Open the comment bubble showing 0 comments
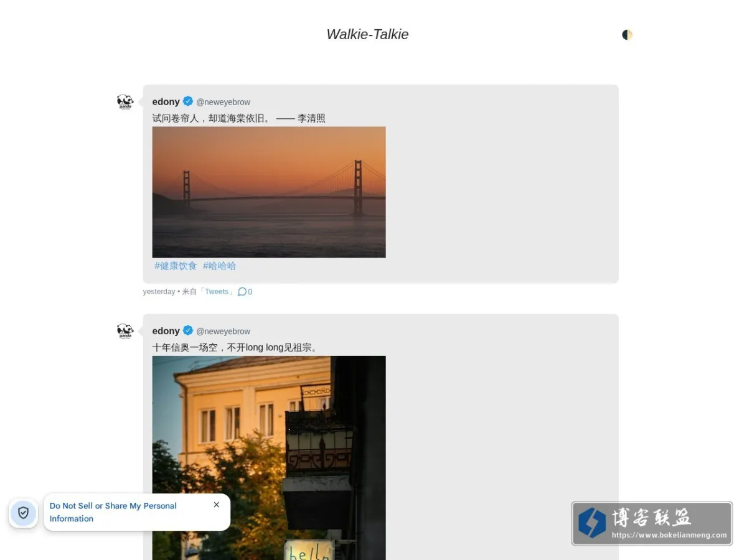Viewport: 747px width, 560px height. 245,291
